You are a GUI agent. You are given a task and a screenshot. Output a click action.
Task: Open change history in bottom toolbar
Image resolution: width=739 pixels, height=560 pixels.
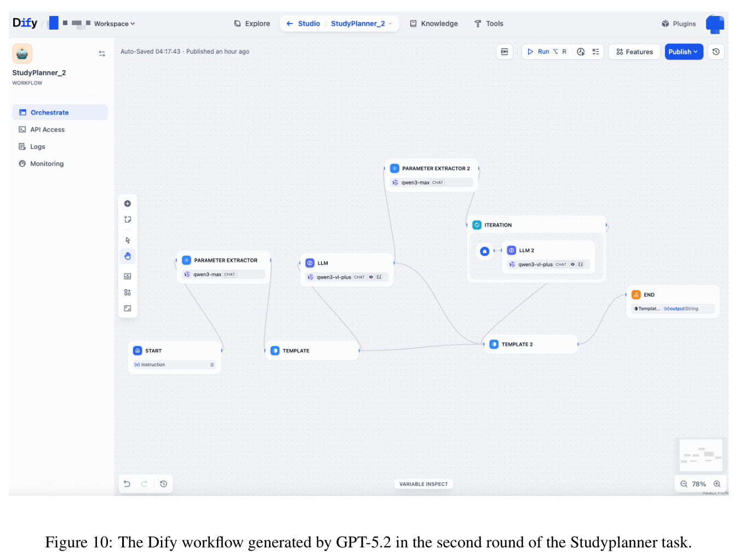(163, 484)
